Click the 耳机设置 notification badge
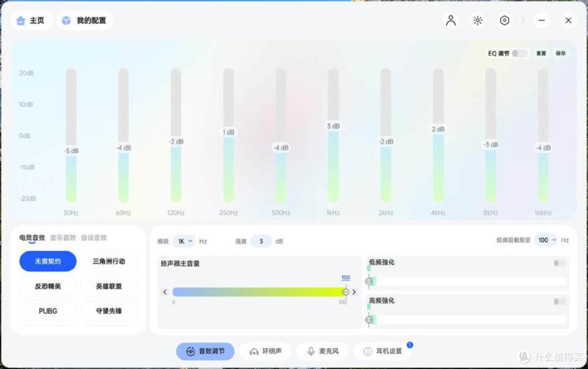This screenshot has width=588, height=369. point(409,345)
